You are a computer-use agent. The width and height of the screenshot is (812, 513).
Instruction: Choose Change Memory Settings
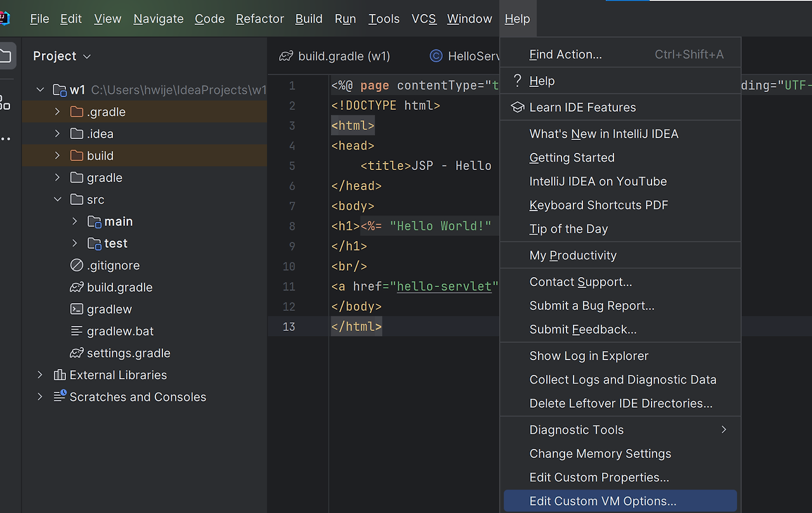point(620,454)
